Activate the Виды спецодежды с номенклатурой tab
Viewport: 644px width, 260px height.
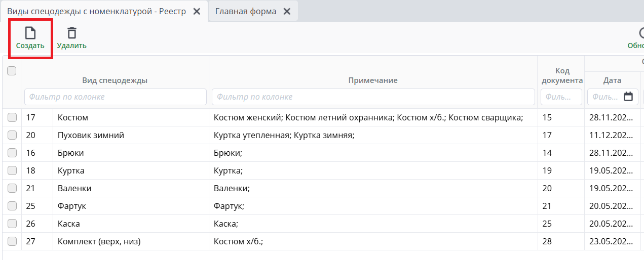tap(96, 11)
